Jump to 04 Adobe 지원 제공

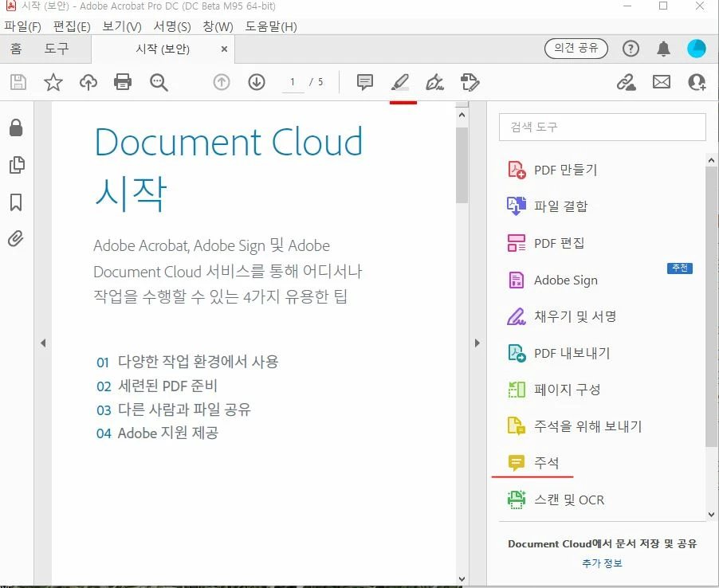click(x=157, y=433)
